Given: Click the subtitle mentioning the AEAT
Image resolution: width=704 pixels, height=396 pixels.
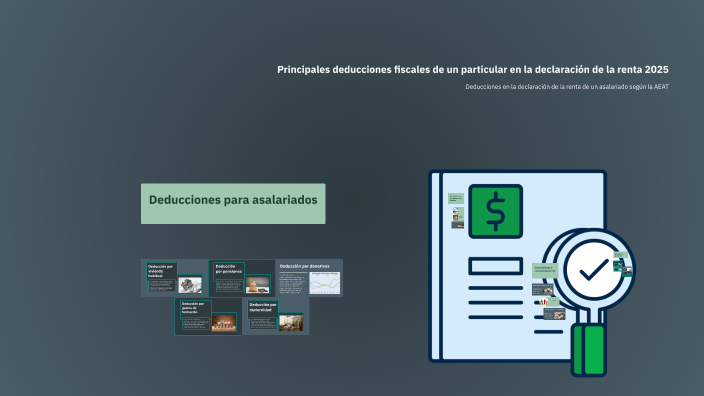Looking at the screenshot, I should (x=567, y=87).
